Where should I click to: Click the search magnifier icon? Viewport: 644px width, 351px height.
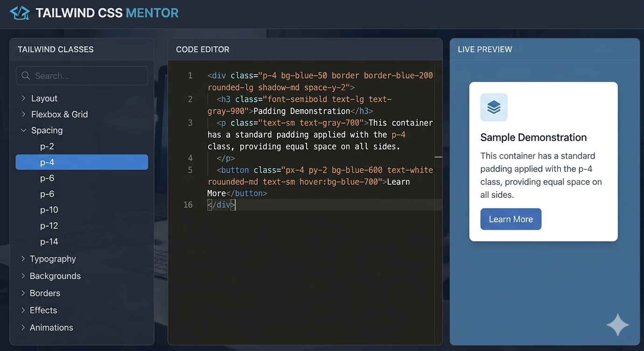pyautogui.click(x=26, y=76)
